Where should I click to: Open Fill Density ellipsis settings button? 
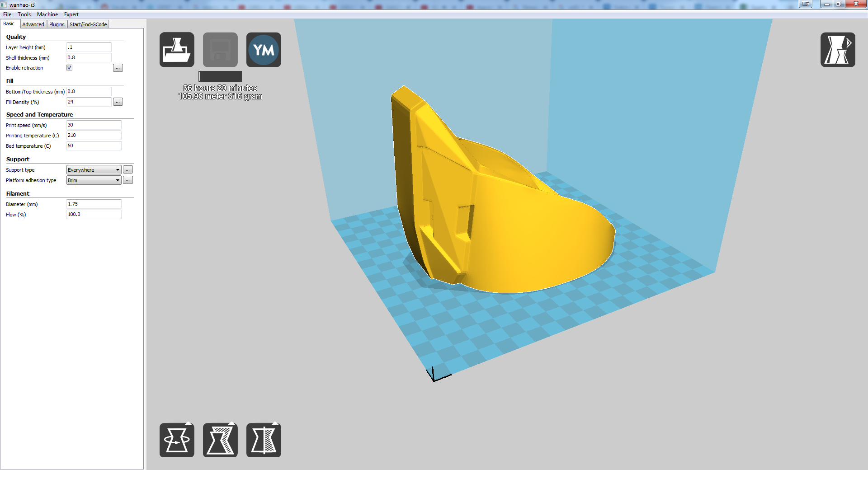(118, 102)
